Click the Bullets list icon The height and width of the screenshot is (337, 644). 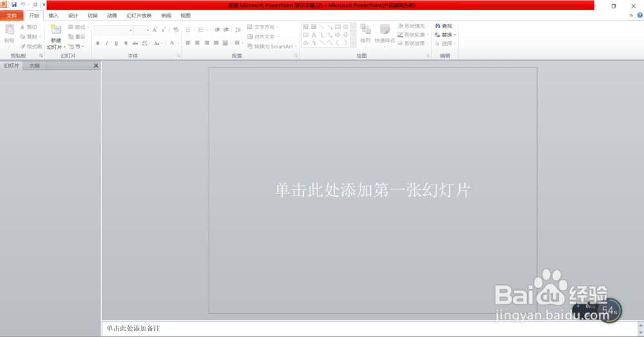point(188,30)
